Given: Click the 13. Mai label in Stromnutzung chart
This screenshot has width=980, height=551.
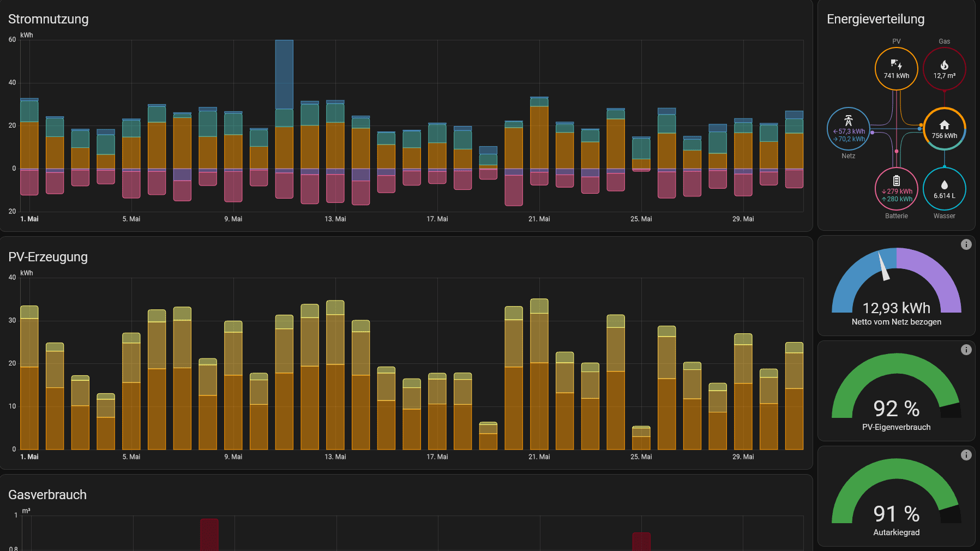Looking at the screenshot, I should click(335, 219).
